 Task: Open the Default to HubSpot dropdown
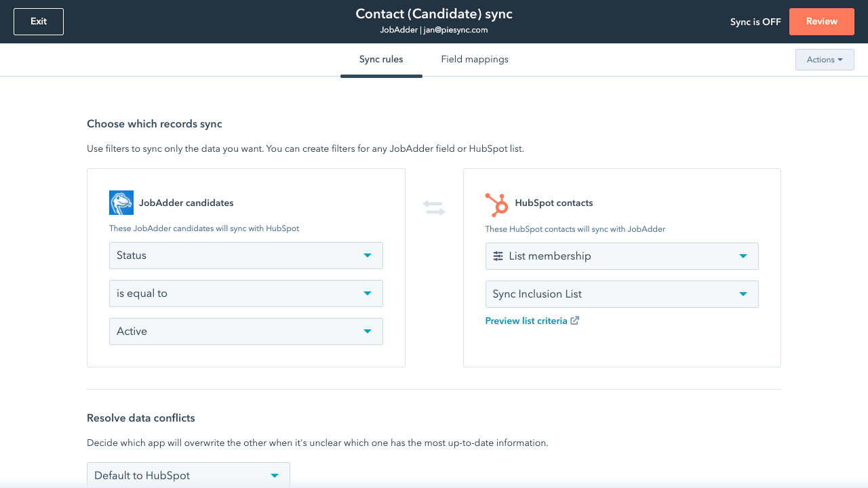(188, 475)
